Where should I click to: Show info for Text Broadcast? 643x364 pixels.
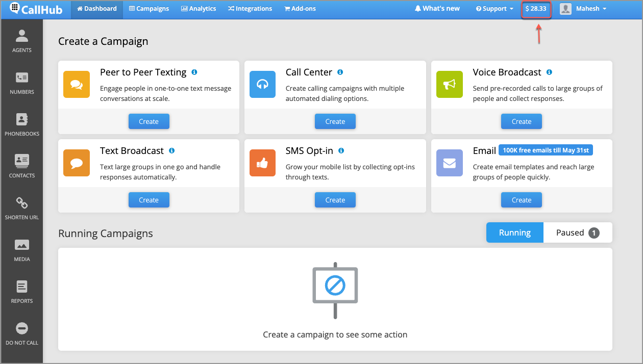172,151
